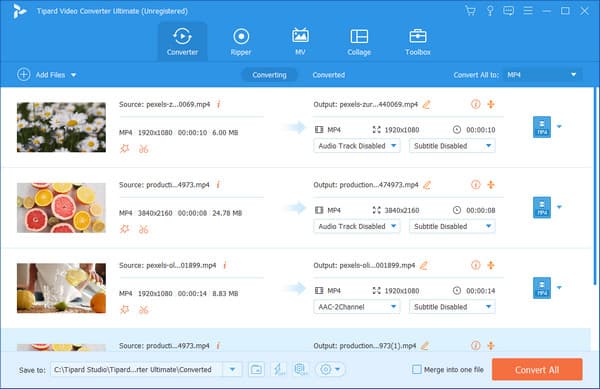This screenshot has height=389, width=600.
Task: Open cut scissors for pexels-z...0069.mp4
Action: point(143,149)
